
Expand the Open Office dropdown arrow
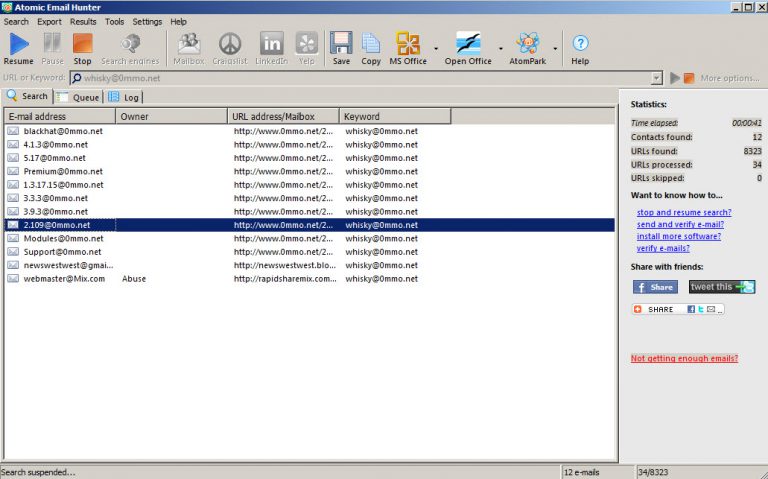[x=501, y=48]
